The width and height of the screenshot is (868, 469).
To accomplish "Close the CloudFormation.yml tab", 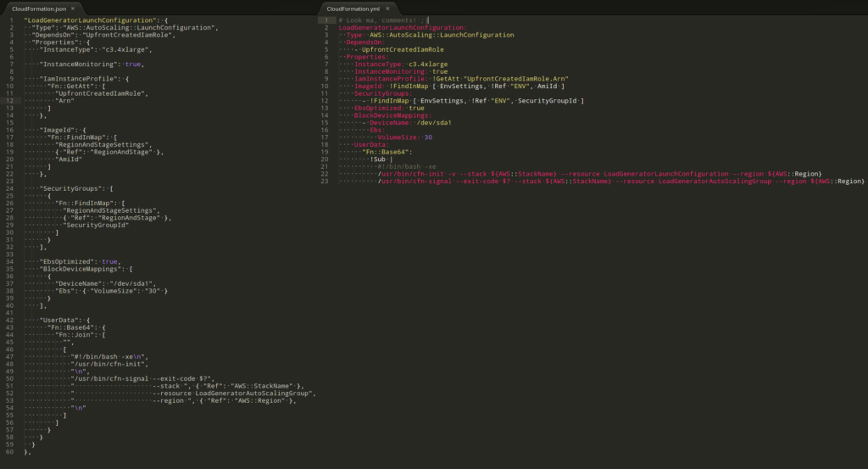I will (387, 8).
